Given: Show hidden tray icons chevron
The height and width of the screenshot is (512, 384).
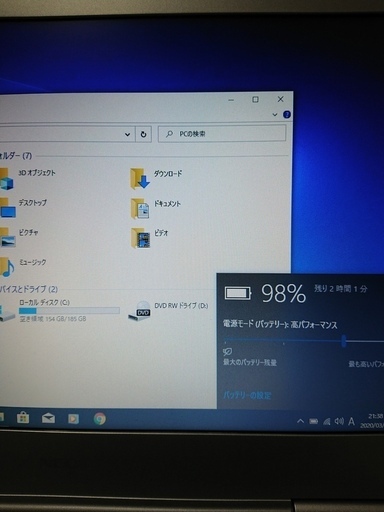Looking at the screenshot, I should 300,421.
